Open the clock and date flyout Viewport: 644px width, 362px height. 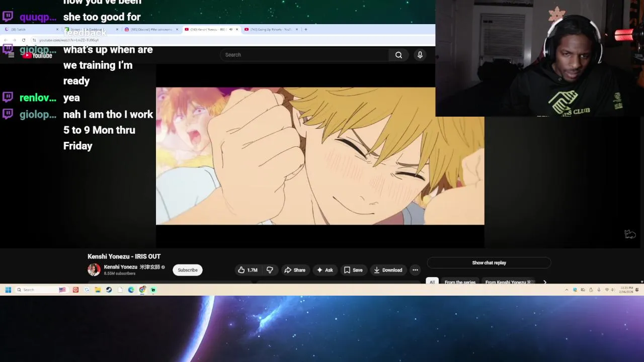(x=626, y=290)
